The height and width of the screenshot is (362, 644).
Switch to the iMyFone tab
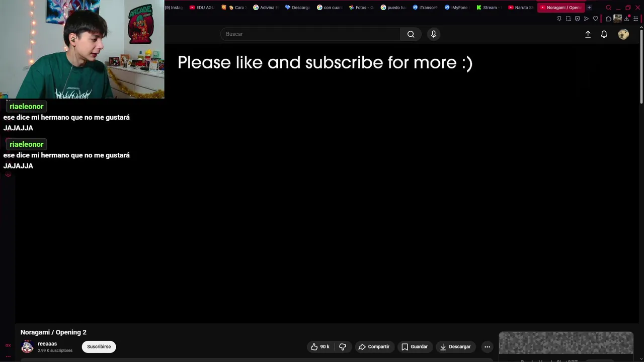(456, 8)
